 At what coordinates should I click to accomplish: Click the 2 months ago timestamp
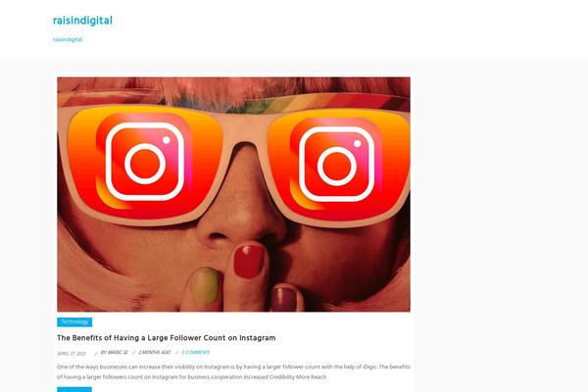(x=154, y=352)
